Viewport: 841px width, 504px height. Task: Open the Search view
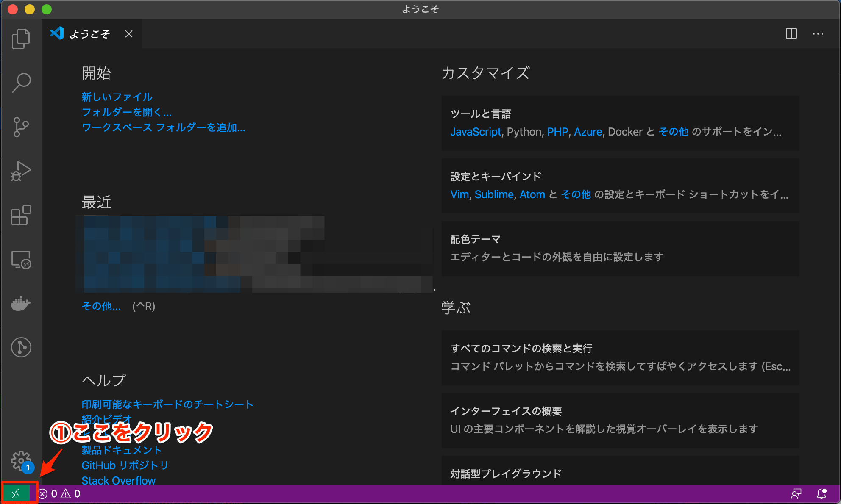(x=21, y=83)
